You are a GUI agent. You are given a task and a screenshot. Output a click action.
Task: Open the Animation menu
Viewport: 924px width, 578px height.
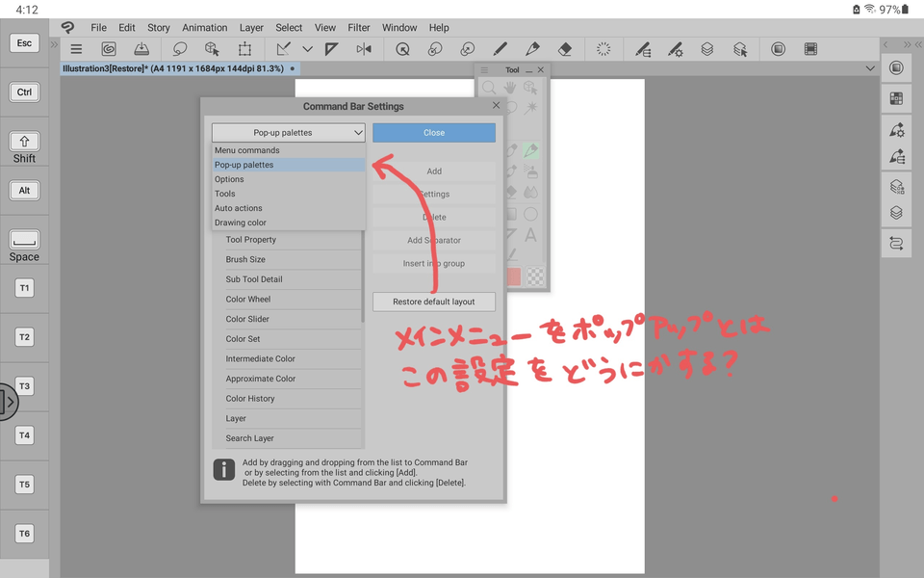pyautogui.click(x=204, y=28)
